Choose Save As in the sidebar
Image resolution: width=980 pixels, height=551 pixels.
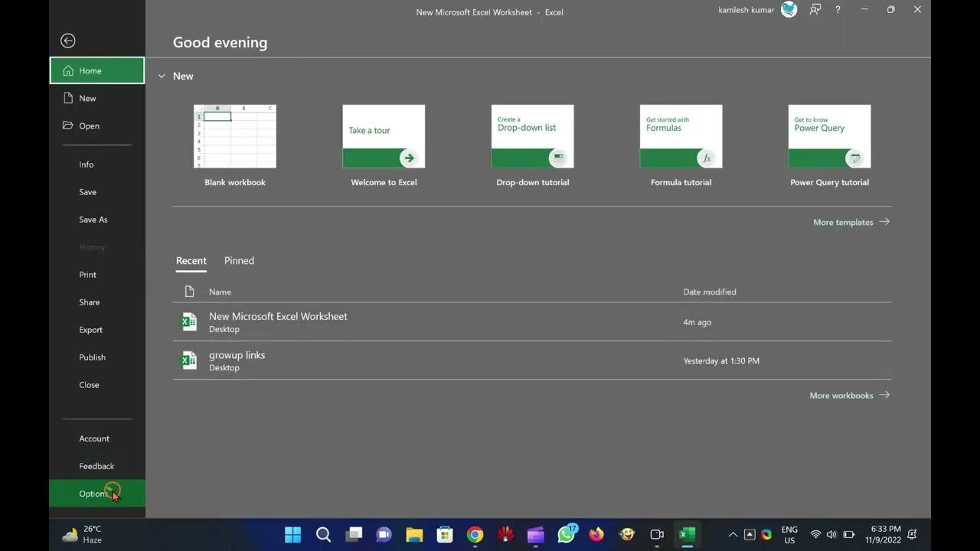pyautogui.click(x=97, y=220)
